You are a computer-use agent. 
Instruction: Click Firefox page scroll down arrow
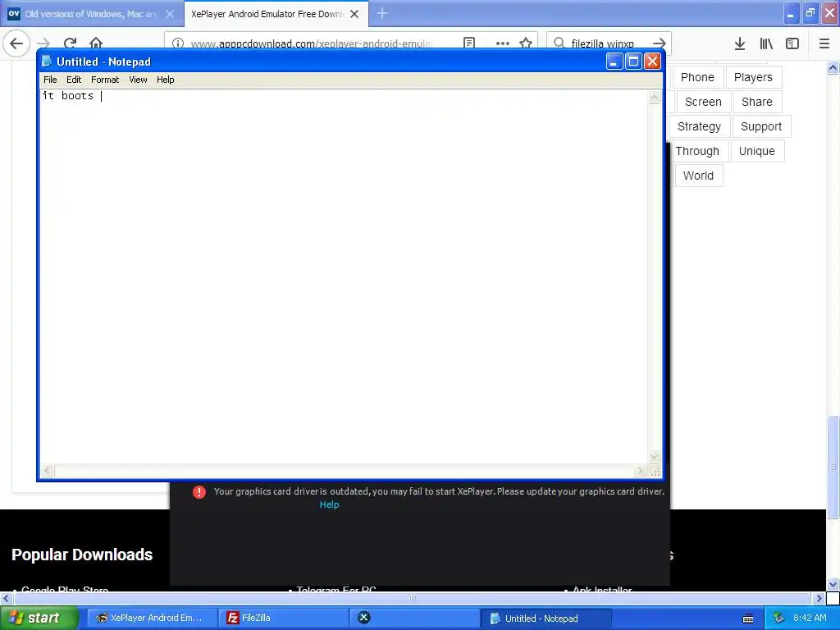click(833, 584)
